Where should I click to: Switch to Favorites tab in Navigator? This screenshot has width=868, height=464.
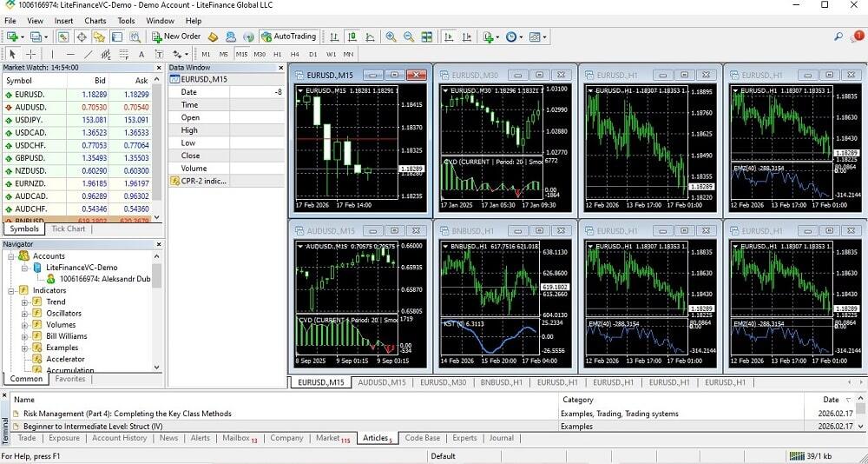[69, 379]
